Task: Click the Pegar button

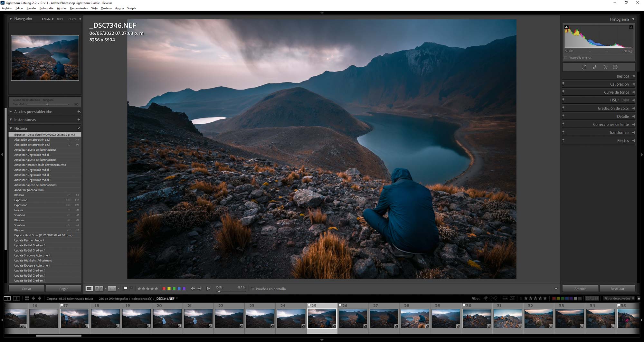Action: (x=63, y=289)
